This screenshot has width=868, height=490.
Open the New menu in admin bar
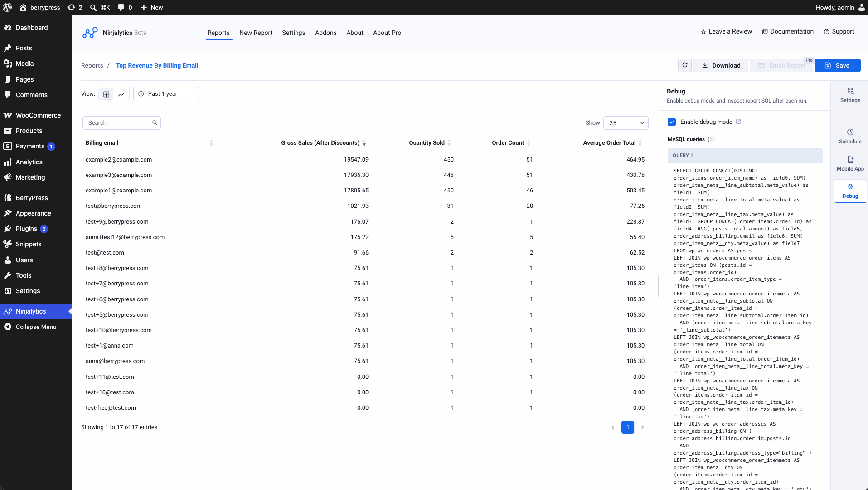pos(151,7)
